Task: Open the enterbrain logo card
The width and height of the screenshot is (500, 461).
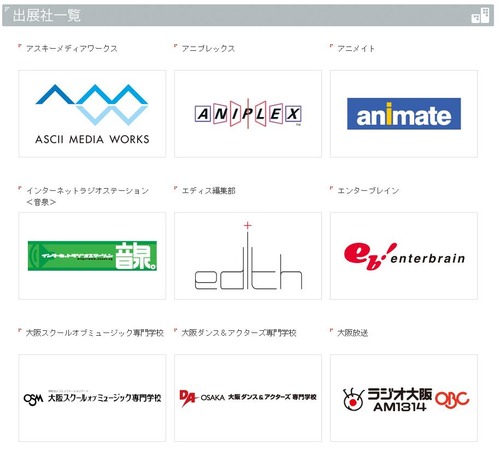Action: (404, 256)
